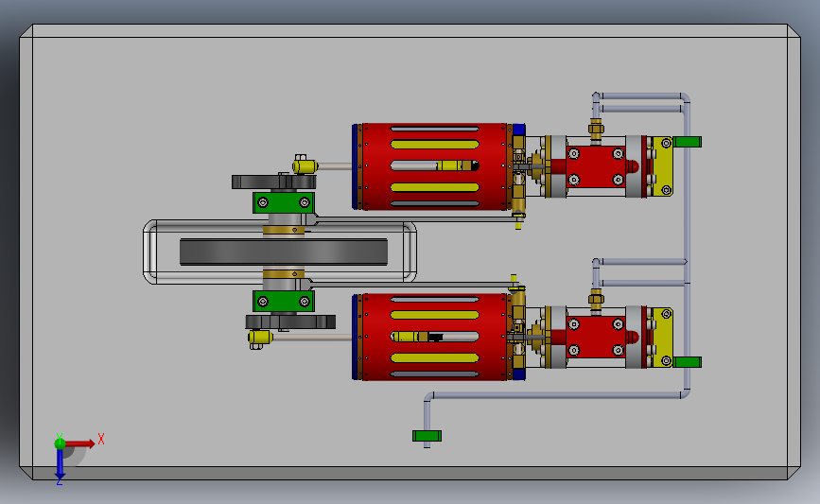This screenshot has height=504, width=820.
Task: Select the gray flywheel in the center
Action: (284, 252)
